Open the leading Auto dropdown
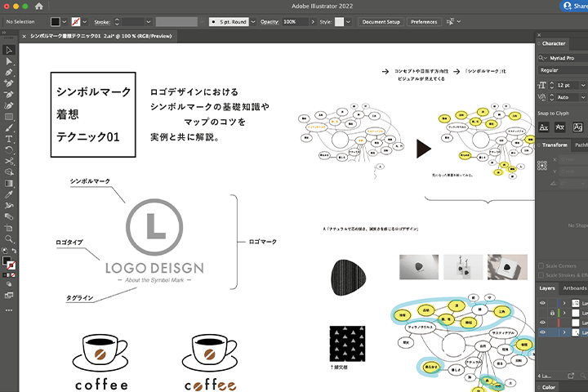Image resolution: width=588 pixels, height=392 pixels. [x=583, y=97]
